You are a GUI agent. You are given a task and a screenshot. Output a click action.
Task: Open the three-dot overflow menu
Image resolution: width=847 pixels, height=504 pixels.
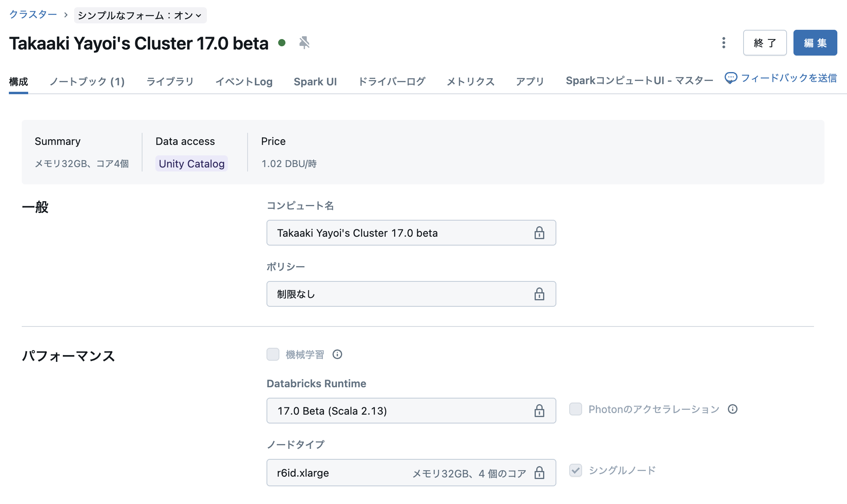[723, 43]
